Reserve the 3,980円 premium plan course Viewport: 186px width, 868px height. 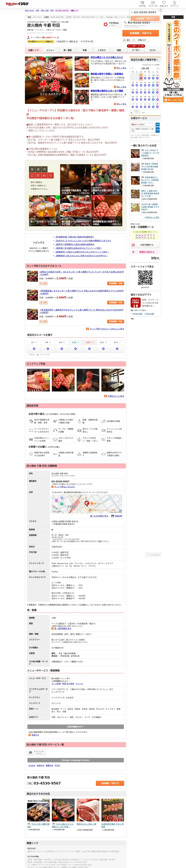116,321
